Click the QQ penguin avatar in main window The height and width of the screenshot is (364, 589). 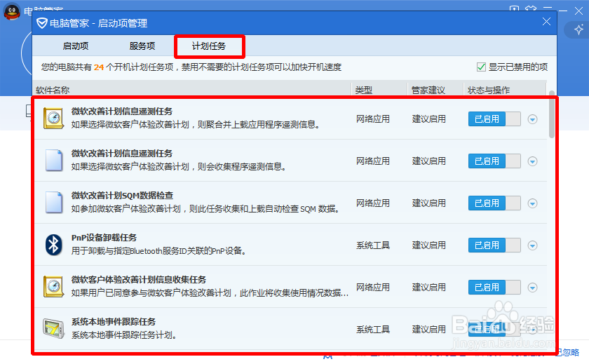point(12,12)
